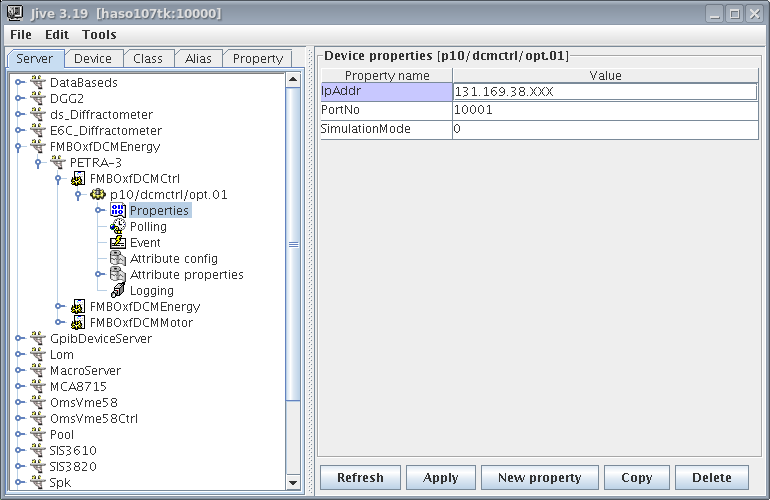
Task: Click the PortNo value cell 10001
Action: [605, 110]
